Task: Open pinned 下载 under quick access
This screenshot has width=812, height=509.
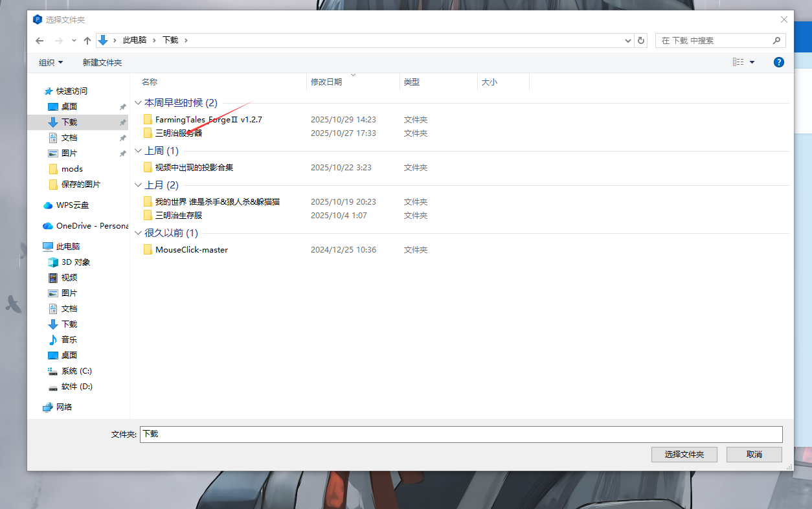Action: click(69, 122)
